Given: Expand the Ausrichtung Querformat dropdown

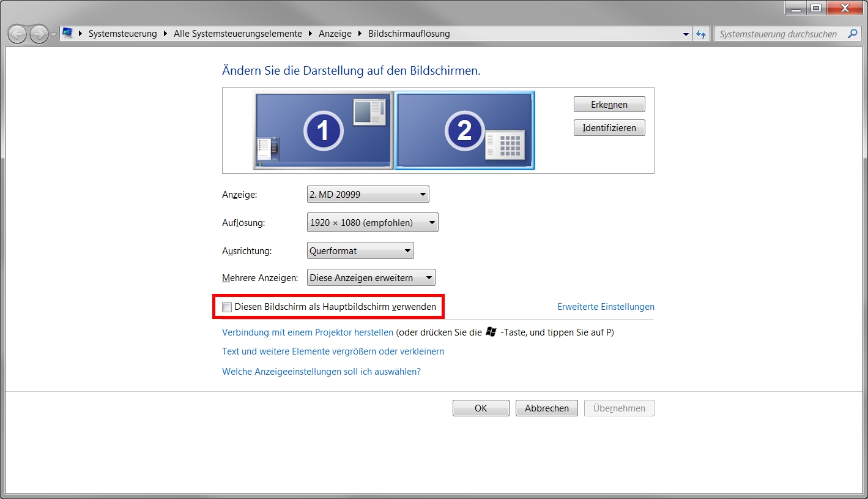Looking at the screenshot, I should click(360, 251).
